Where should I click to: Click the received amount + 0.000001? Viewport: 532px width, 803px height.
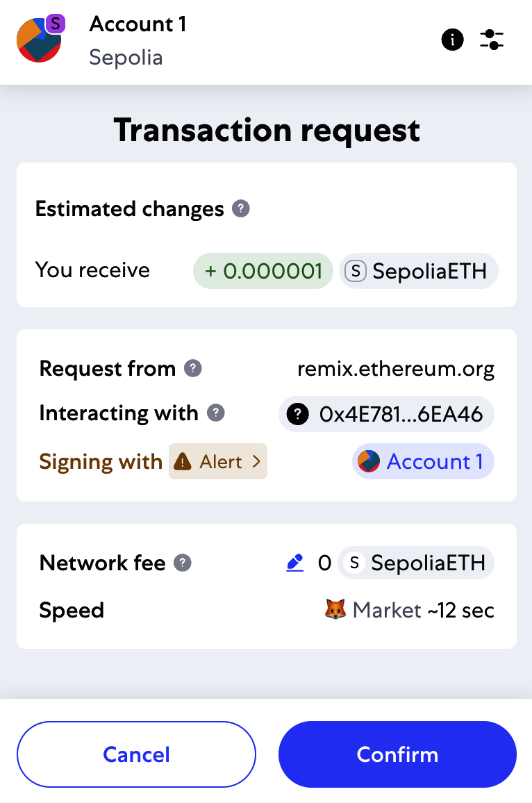(x=263, y=270)
